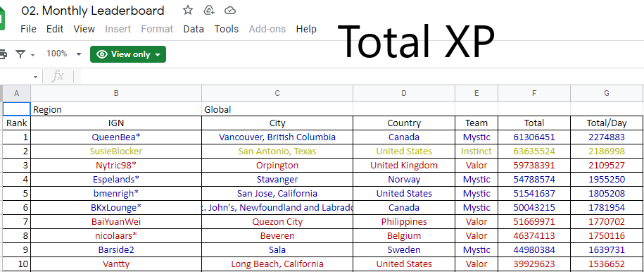
Task: Select the BKxLounge* cell
Action: [x=116, y=207]
